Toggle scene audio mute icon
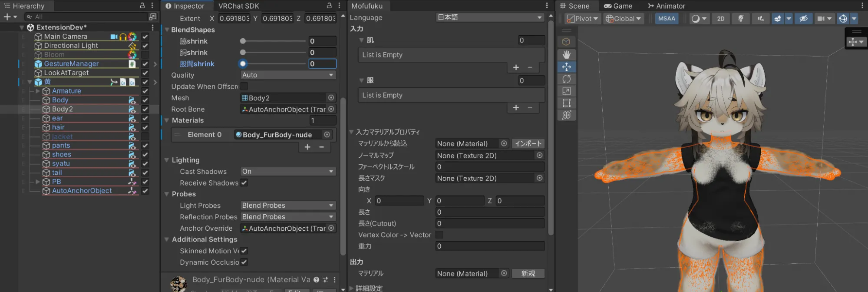The width and height of the screenshot is (868, 292). (x=761, y=19)
